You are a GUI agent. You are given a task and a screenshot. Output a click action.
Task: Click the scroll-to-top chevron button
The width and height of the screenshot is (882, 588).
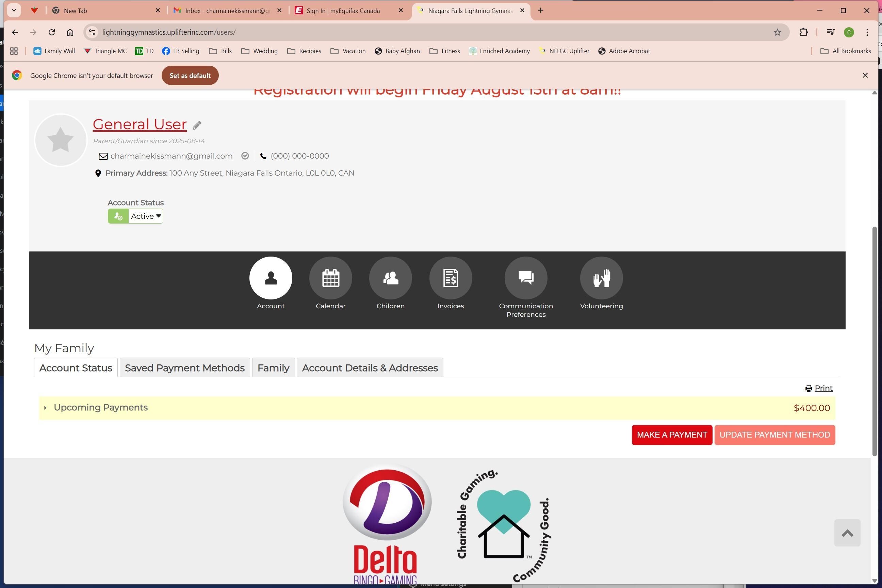[847, 533]
